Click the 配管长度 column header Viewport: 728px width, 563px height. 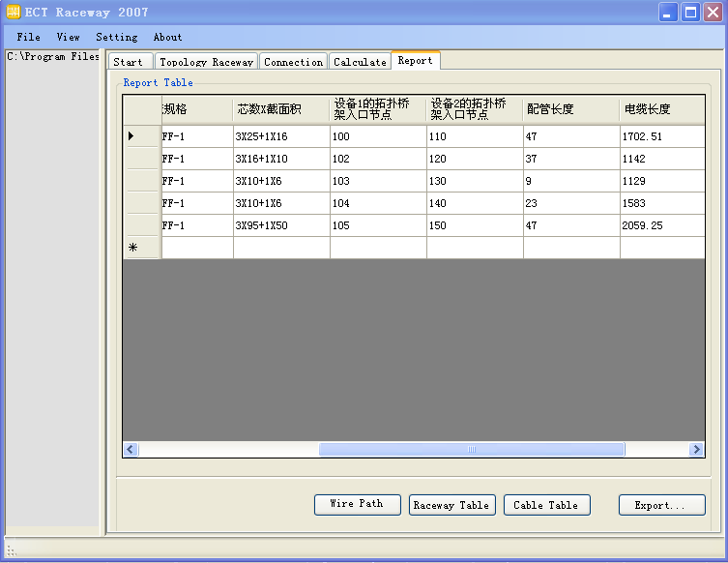[571, 109]
